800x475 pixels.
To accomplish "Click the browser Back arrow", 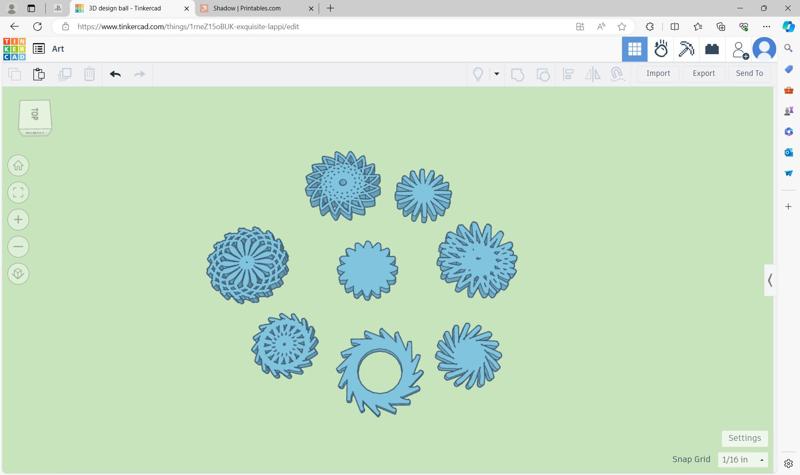I will coord(14,27).
